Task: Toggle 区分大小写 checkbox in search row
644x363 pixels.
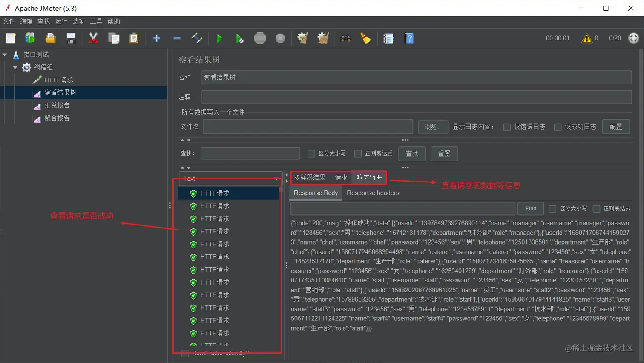Action: (311, 153)
